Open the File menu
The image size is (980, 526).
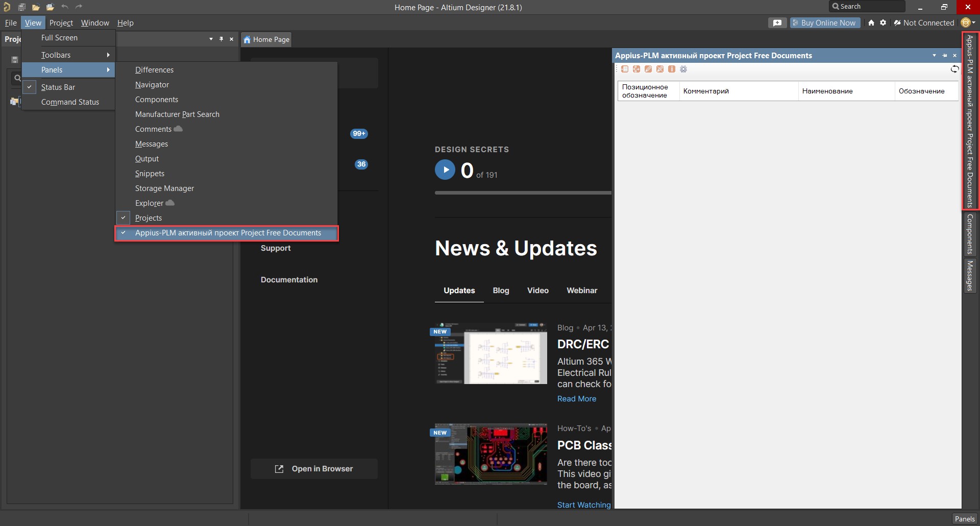11,22
